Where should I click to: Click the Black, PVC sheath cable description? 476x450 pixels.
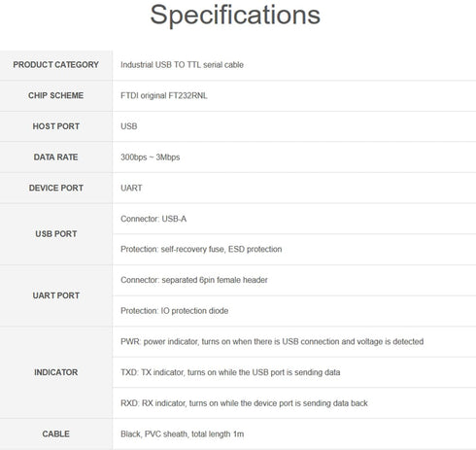[x=183, y=433]
